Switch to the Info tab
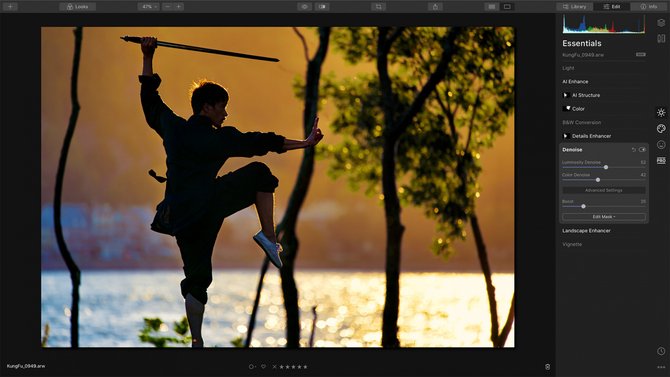 click(x=649, y=7)
